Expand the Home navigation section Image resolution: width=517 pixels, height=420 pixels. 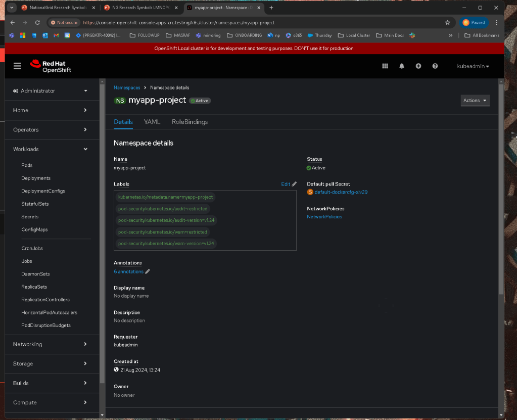[50, 110]
